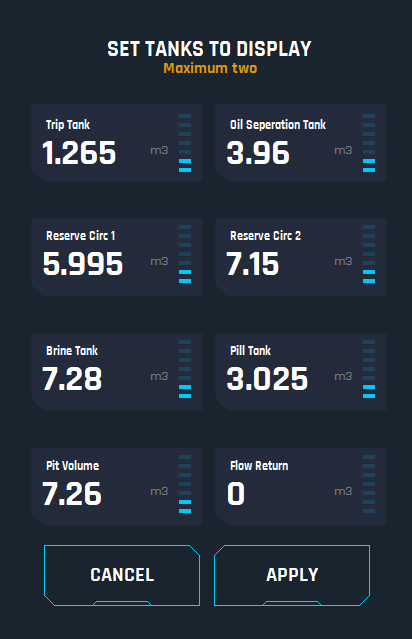This screenshot has height=639, width=412.
Task: Toggle the Reserve Circ 1 tank
Action: coord(117,257)
